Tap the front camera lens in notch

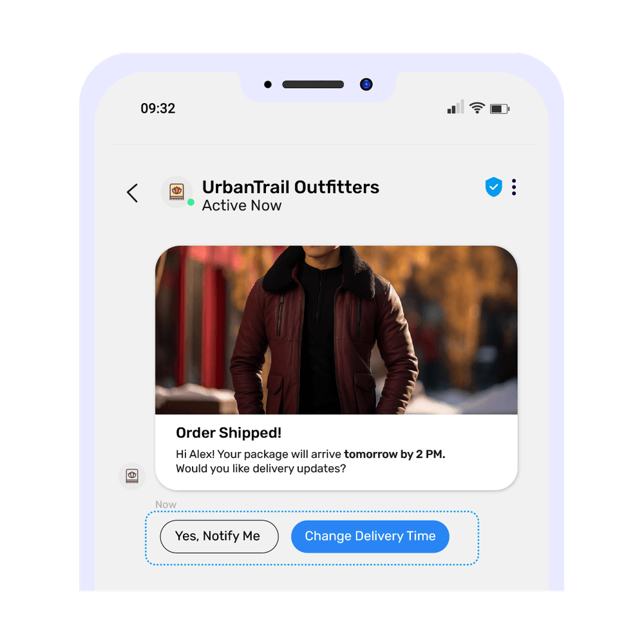(x=366, y=84)
